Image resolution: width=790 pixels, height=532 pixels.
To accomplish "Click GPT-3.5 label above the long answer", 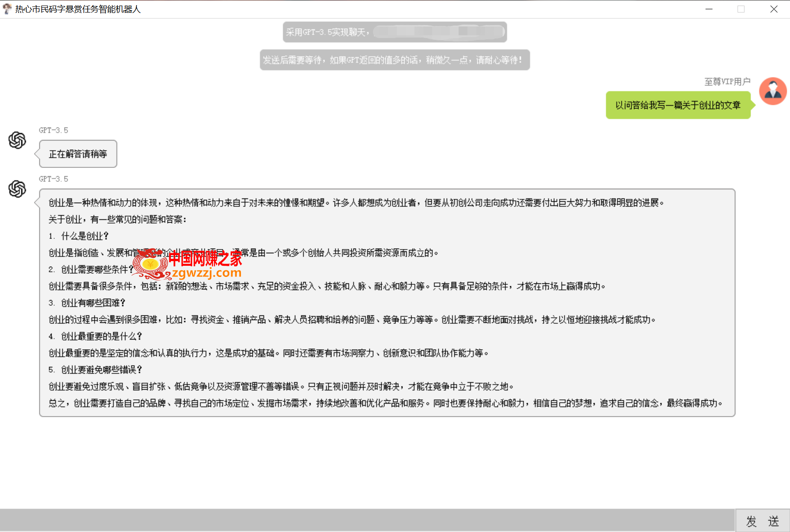I will (x=53, y=179).
